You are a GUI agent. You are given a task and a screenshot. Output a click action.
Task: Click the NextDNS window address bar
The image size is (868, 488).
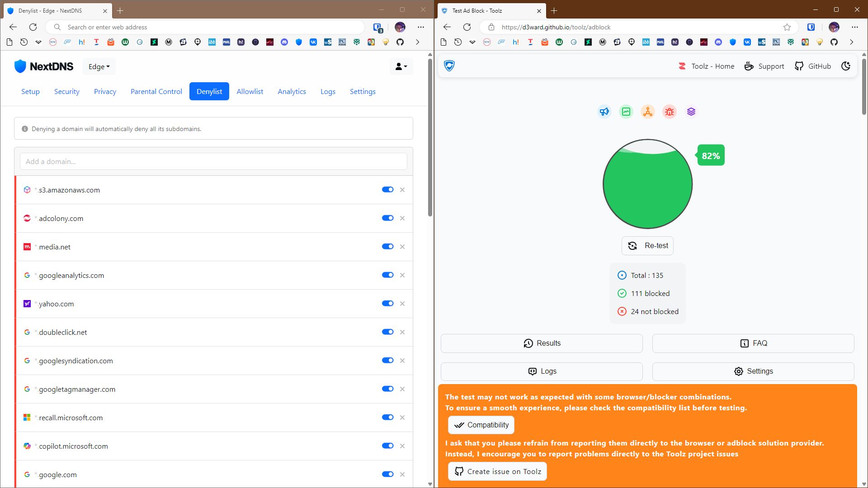click(206, 27)
